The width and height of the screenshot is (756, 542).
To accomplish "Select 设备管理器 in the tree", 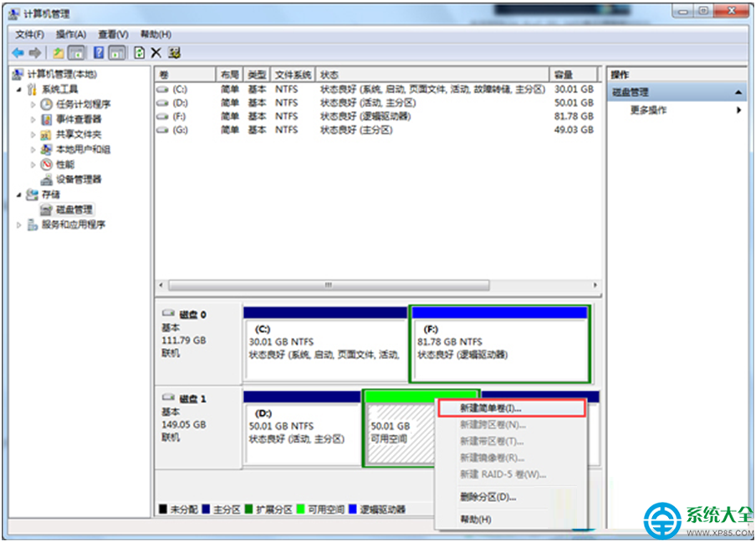I will coord(79,179).
